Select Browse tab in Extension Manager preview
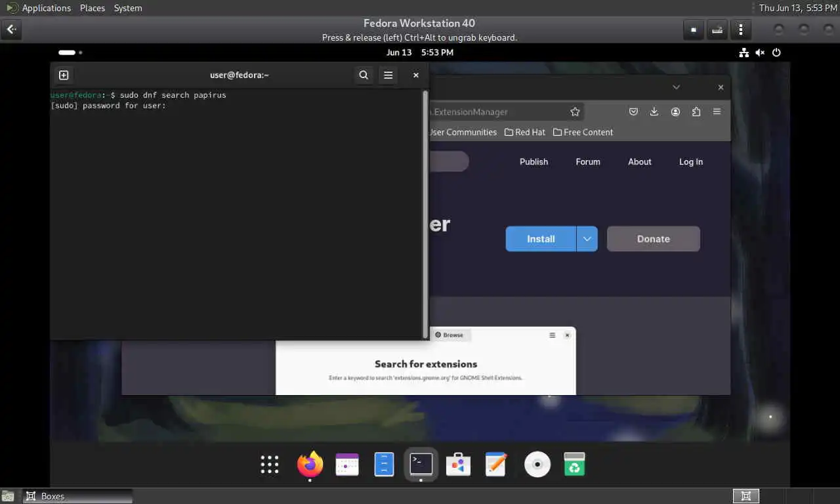The height and width of the screenshot is (504, 840). [450, 335]
